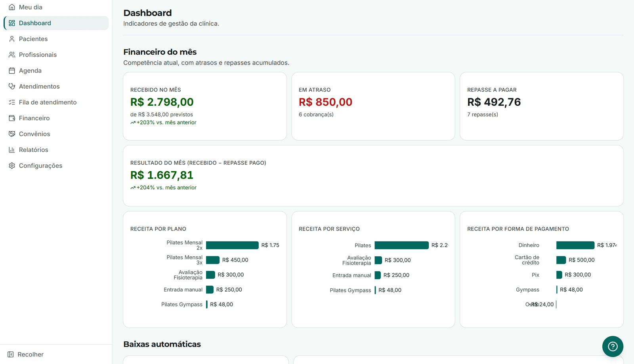Click the Agenda calendar icon

(12, 71)
